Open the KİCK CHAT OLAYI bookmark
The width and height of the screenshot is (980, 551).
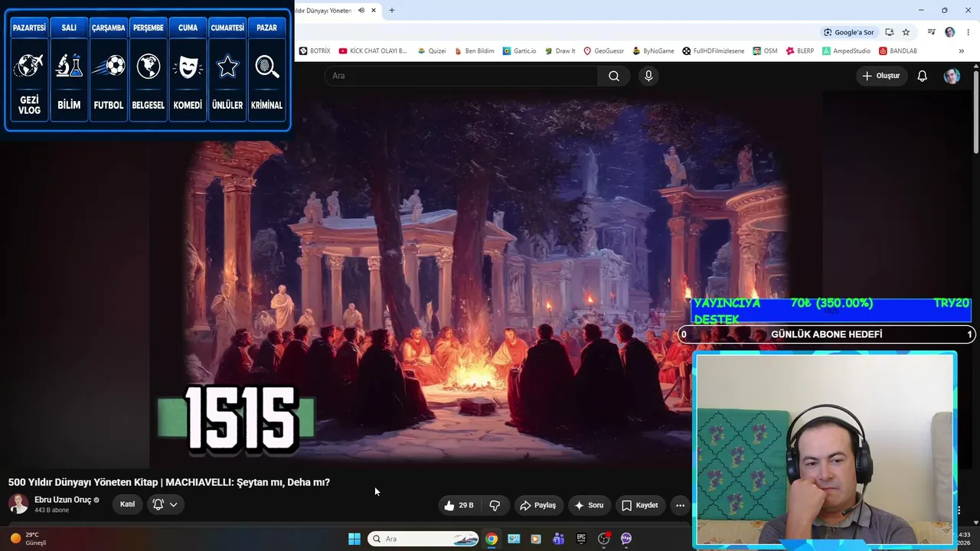pyautogui.click(x=373, y=51)
